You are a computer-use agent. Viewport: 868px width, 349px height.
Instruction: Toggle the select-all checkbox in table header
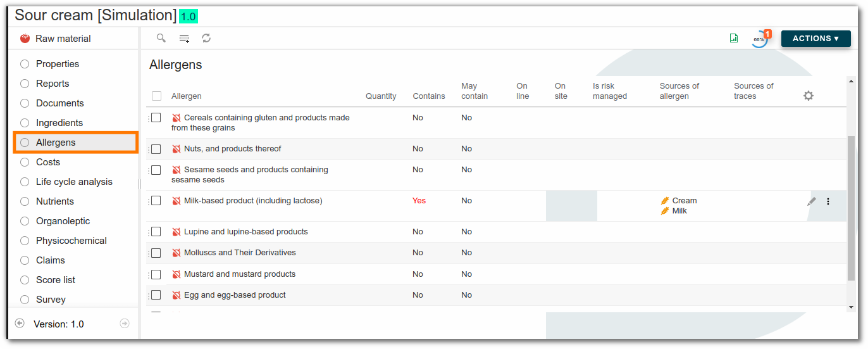click(156, 96)
